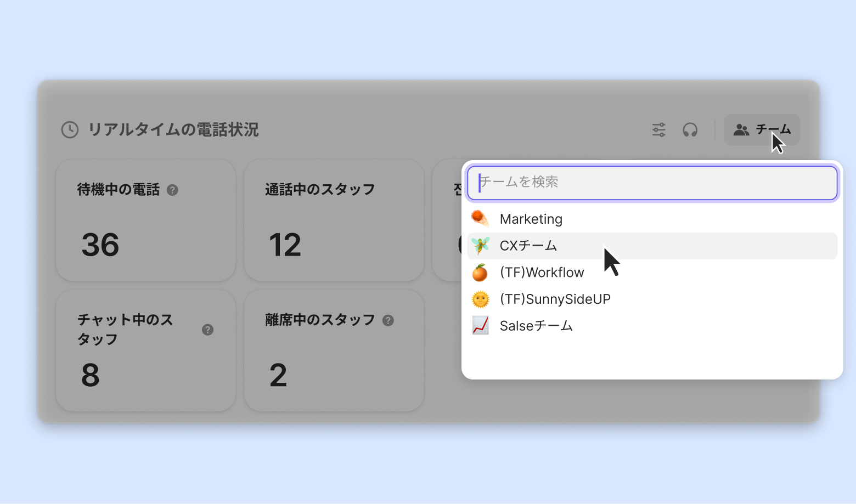Click help icon next to 待機中の電話

click(172, 190)
